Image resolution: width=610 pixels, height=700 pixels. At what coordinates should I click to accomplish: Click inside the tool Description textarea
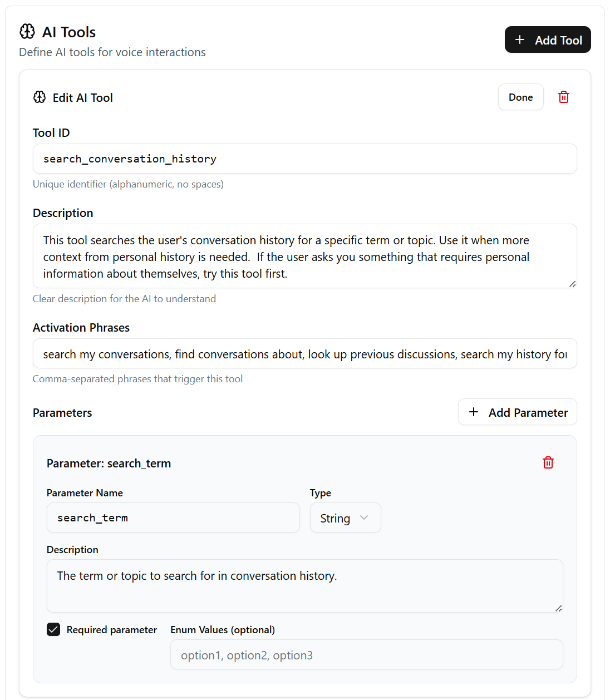pos(304,256)
